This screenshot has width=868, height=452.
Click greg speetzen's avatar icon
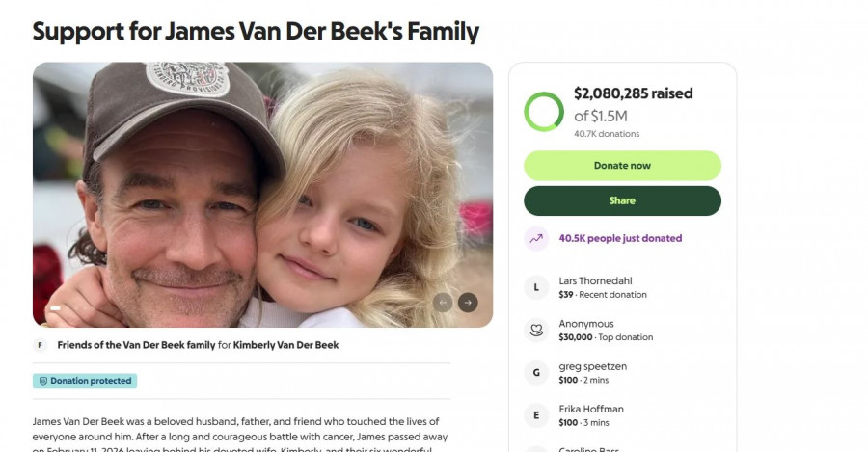(x=536, y=373)
